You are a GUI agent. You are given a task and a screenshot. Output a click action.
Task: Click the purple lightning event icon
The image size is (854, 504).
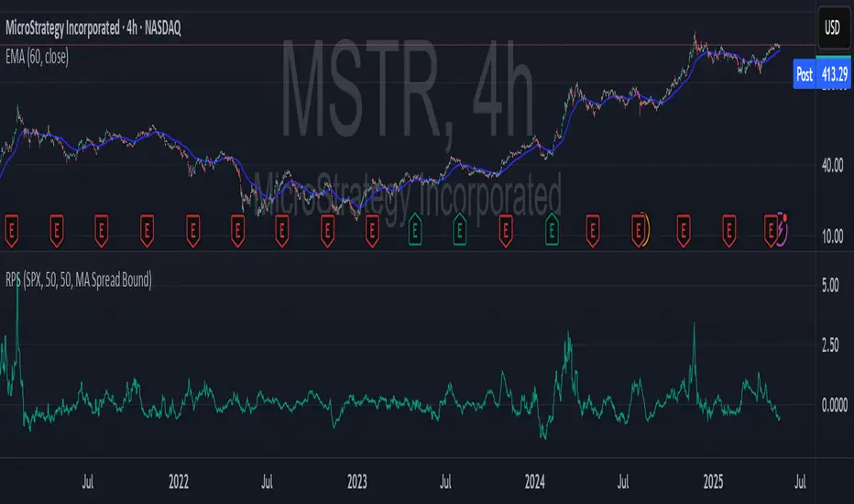click(783, 229)
